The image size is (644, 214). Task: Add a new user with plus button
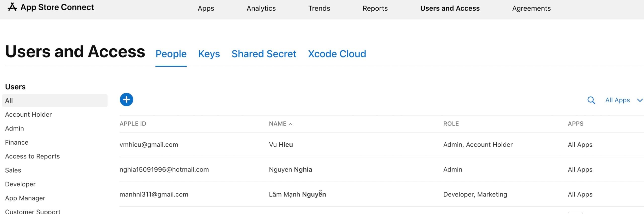pyautogui.click(x=126, y=100)
